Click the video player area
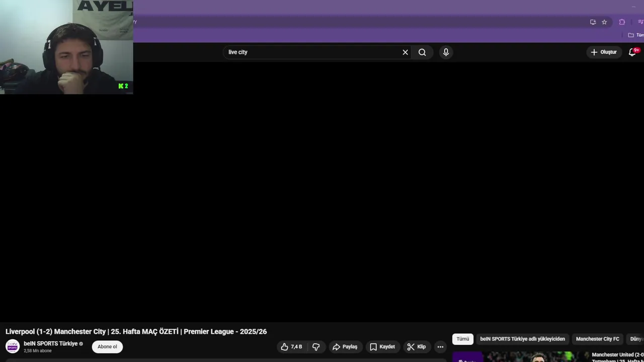 point(322,191)
